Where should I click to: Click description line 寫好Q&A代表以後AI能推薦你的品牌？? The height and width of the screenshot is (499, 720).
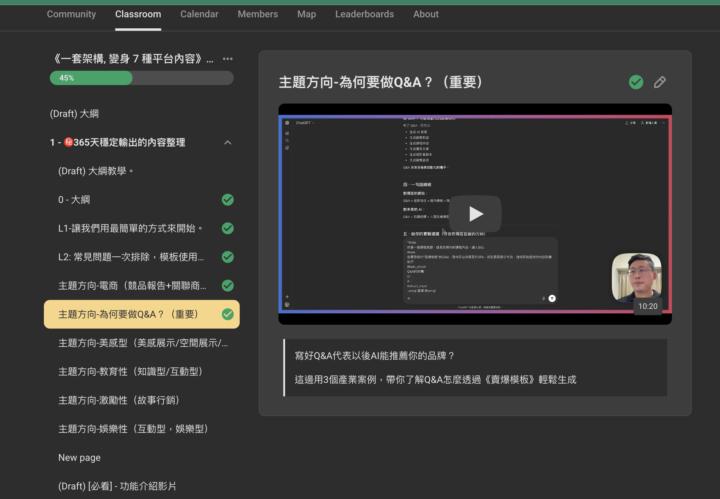375,356
